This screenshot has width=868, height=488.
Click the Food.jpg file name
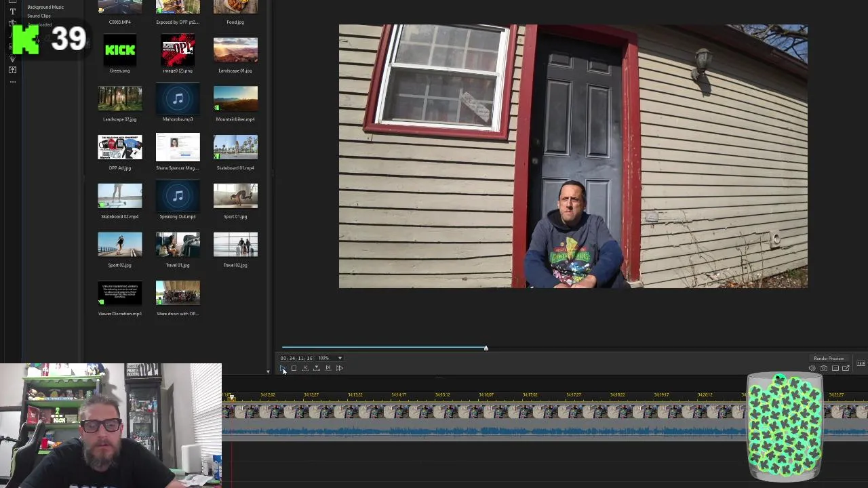tap(235, 22)
